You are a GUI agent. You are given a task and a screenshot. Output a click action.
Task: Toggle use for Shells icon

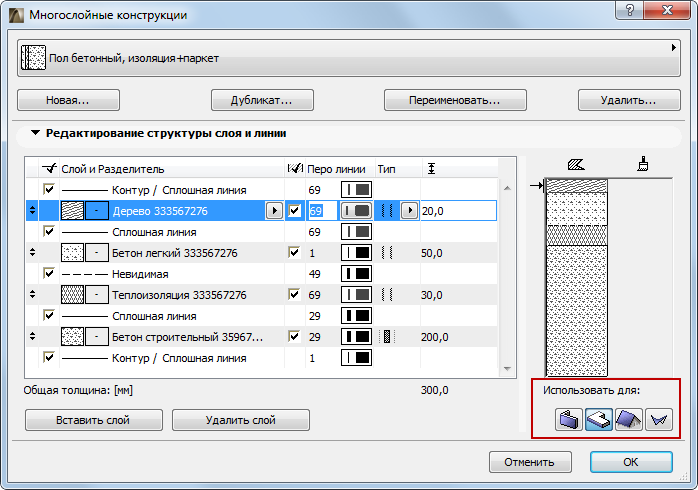659,419
